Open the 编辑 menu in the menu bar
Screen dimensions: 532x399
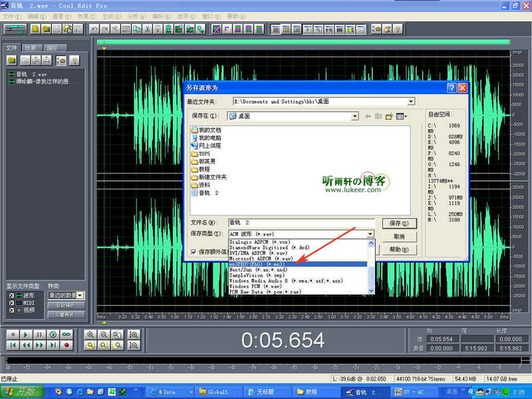[37, 16]
